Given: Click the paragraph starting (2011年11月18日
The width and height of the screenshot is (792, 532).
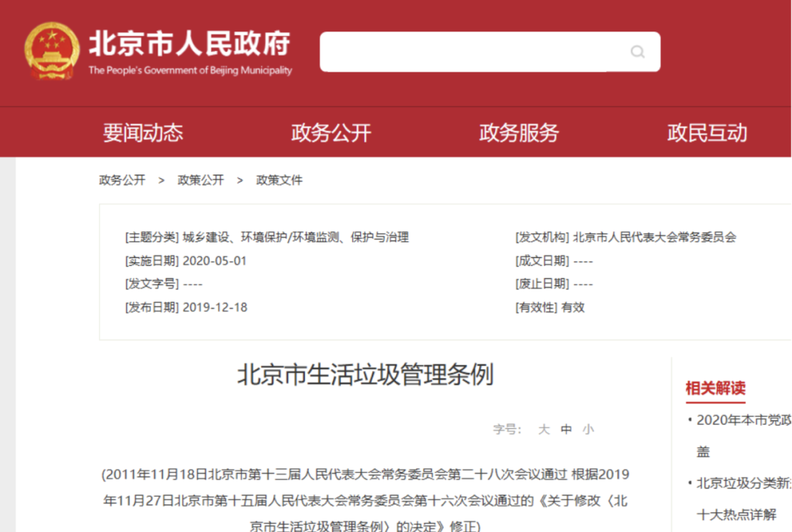Looking at the screenshot, I should point(365,500).
